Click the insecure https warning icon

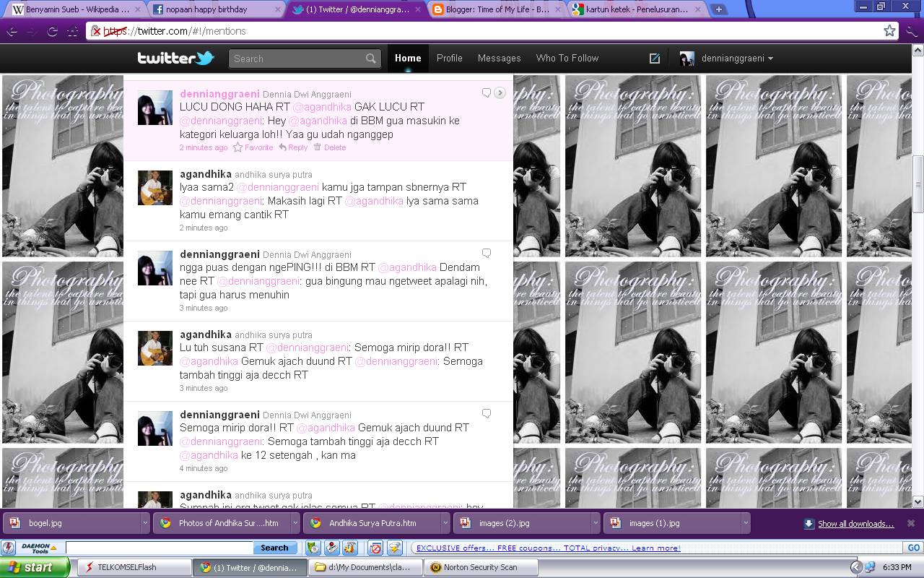96,31
